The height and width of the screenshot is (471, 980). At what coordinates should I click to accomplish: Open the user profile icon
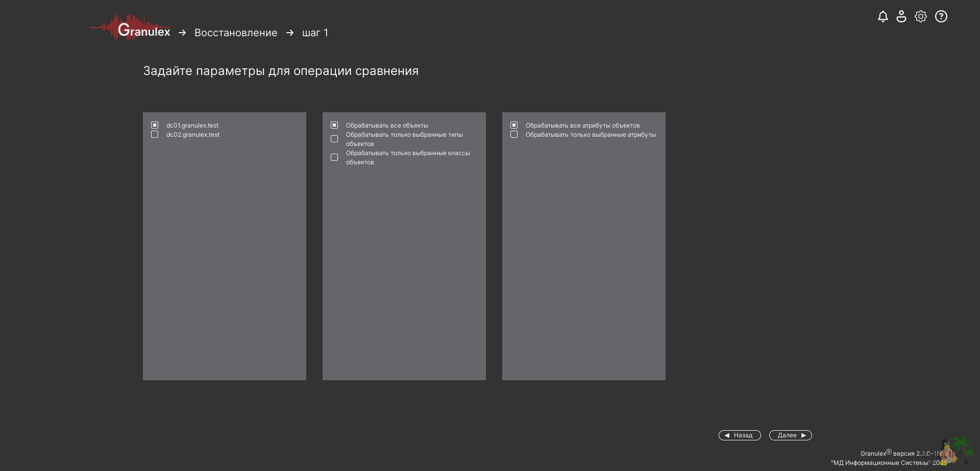coord(901,17)
